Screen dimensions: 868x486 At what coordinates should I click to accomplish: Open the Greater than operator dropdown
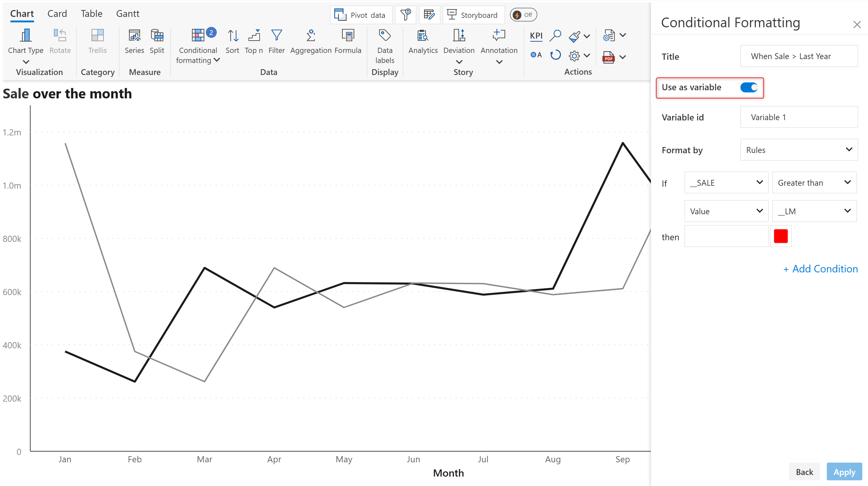tap(814, 183)
